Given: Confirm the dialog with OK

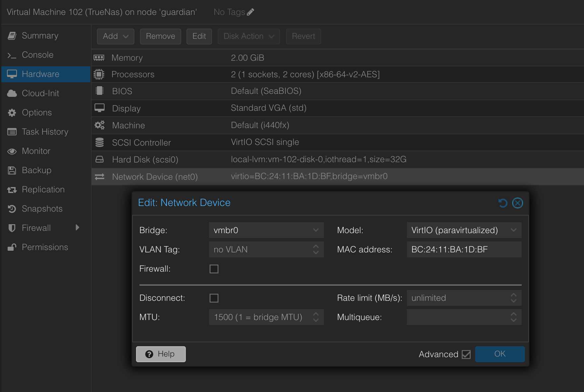Looking at the screenshot, I should click(500, 354).
